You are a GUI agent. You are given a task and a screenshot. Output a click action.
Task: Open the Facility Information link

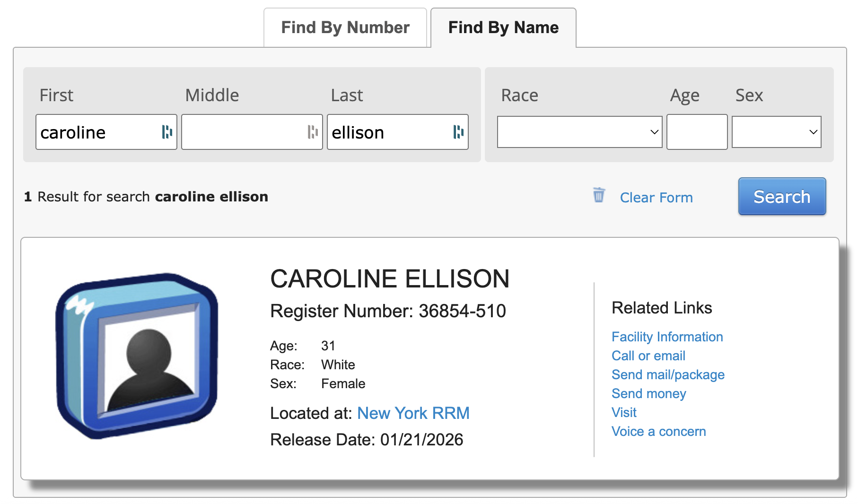[667, 337]
